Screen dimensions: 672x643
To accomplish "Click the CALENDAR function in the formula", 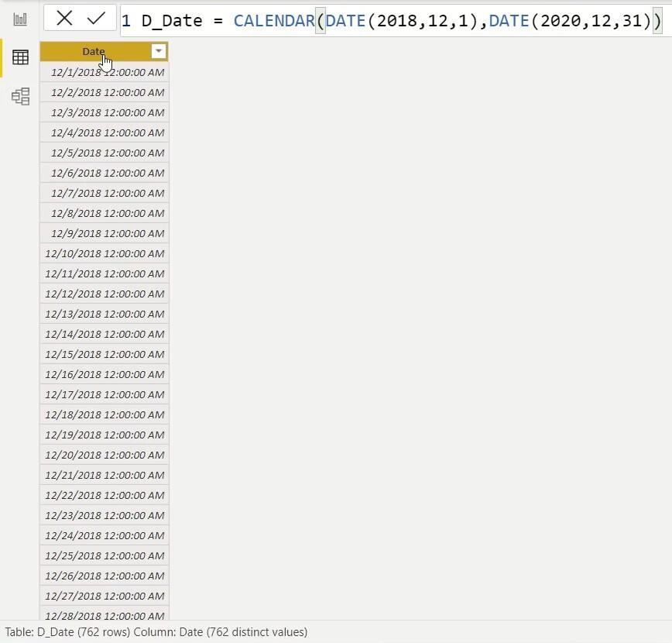I will 274,20.
